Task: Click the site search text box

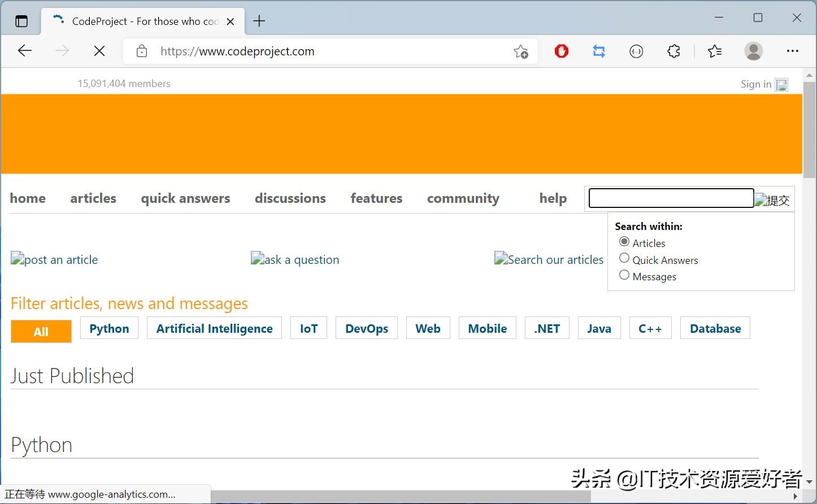Action: pos(671,198)
